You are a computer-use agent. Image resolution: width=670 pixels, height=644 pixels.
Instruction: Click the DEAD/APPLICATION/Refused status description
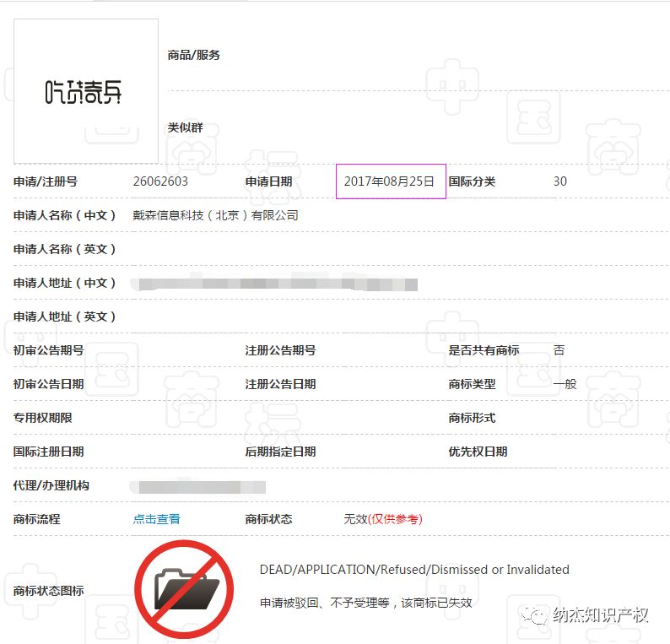(x=414, y=569)
